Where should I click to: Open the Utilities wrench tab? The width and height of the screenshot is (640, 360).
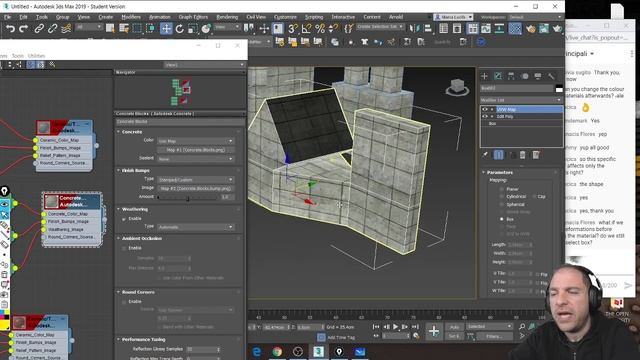[551, 76]
